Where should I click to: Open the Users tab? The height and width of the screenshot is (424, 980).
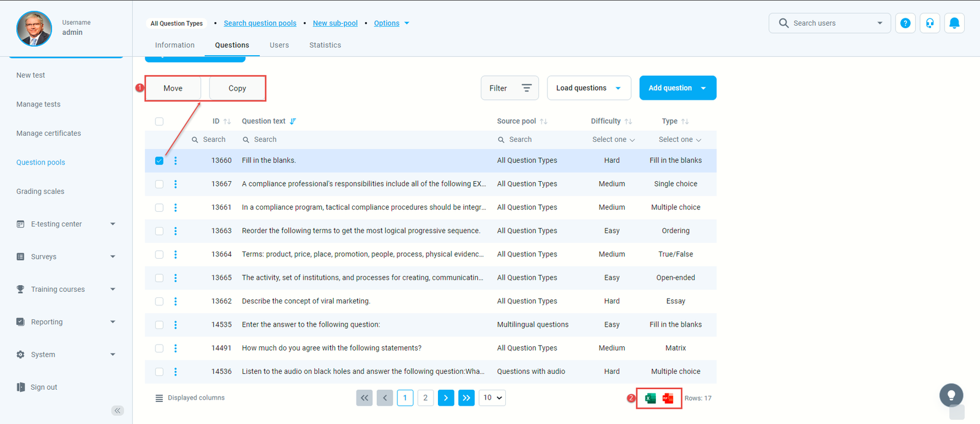(279, 45)
